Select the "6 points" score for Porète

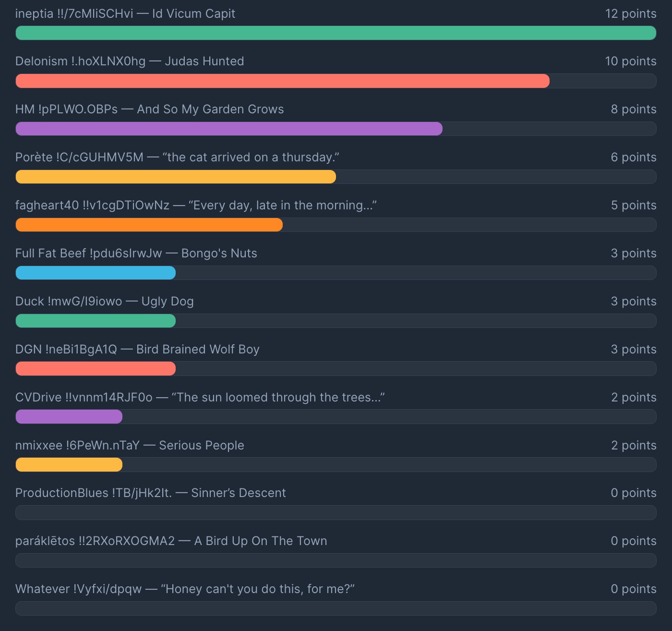pyautogui.click(x=634, y=158)
